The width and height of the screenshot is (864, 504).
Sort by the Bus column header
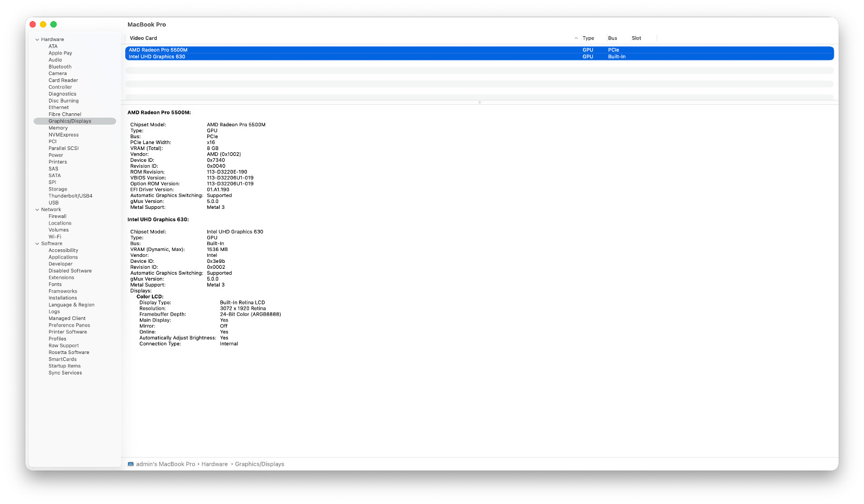tap(612, 38)
